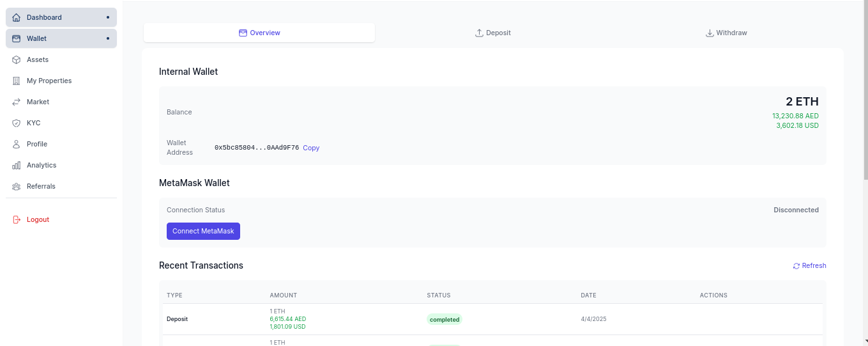This screenshot has height=346, width=868.
Task: Click the DATE column header
Action: click(588, 295)
